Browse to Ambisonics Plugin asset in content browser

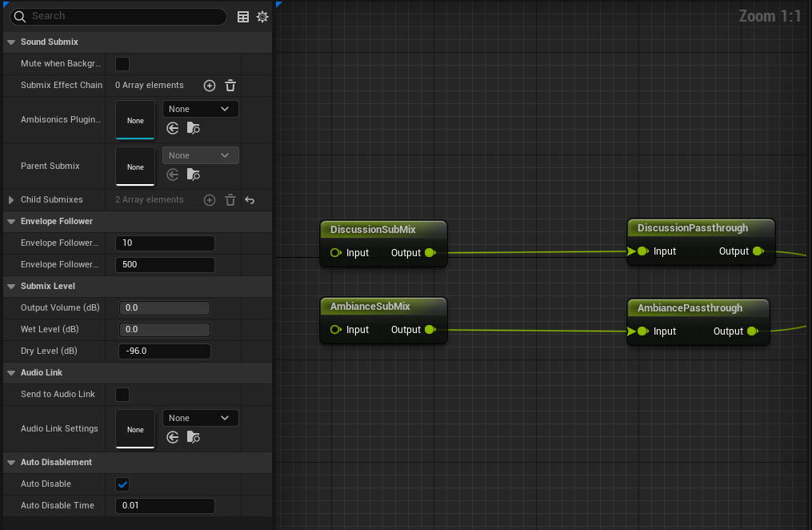[x=194, y=128]
